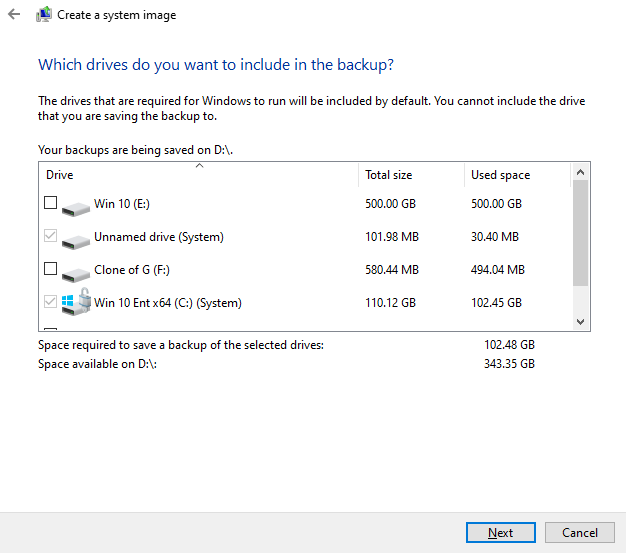Click the Win 10 Ent x64 (C:) checkbox
The image size is (626, 553).
coord(51,302)
